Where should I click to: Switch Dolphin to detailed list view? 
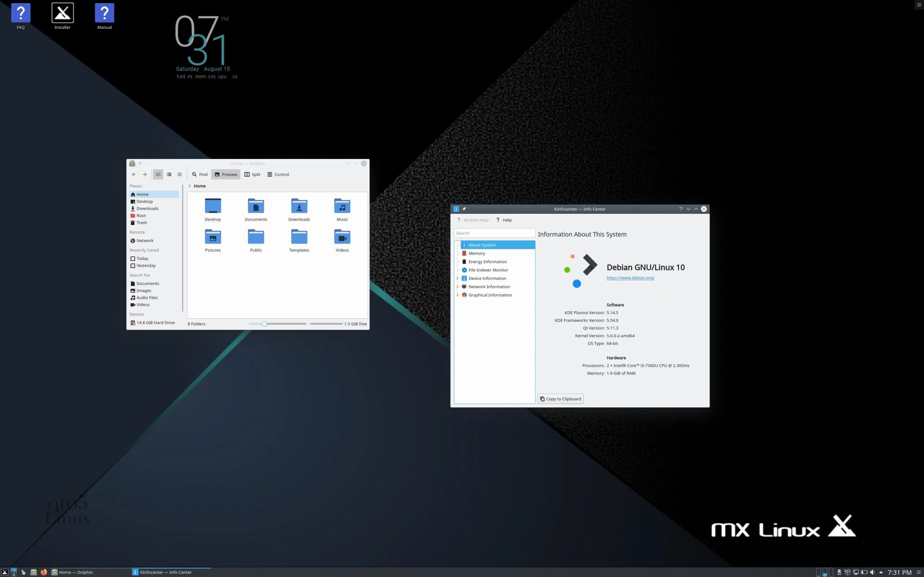tap(169, 175)
